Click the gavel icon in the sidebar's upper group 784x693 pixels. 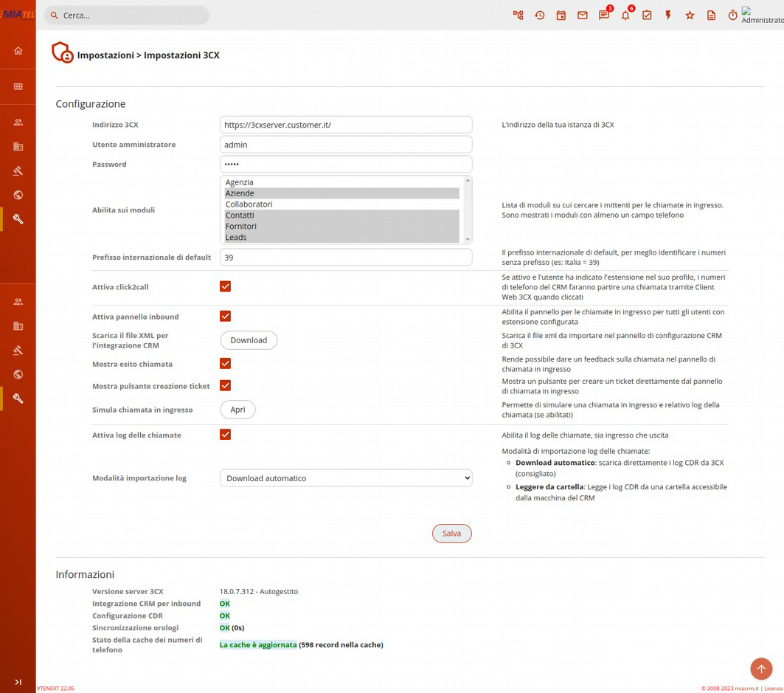tap(18, 170)
